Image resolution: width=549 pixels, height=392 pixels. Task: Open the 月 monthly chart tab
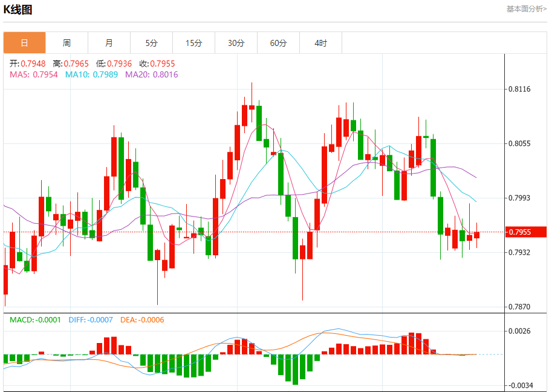click(109, 43)
